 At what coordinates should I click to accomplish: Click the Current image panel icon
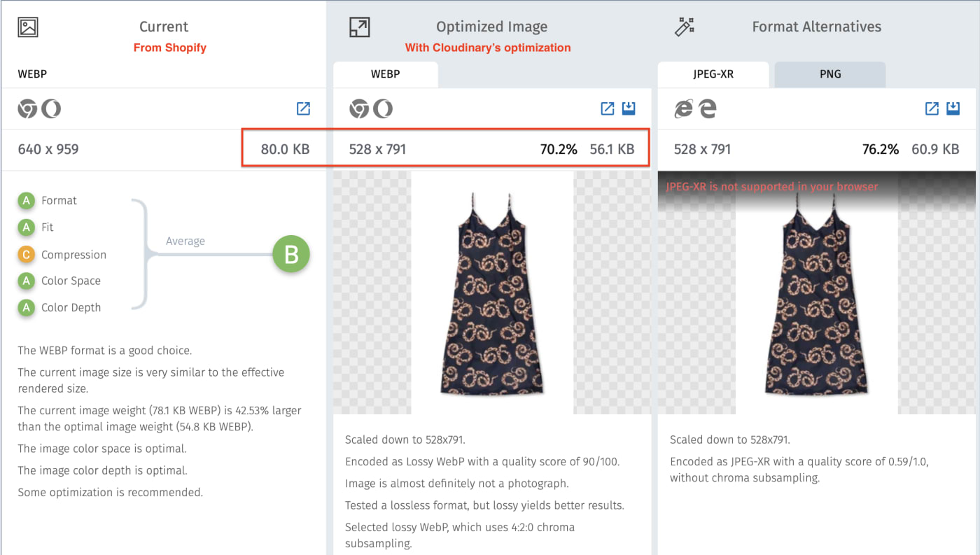28,27
